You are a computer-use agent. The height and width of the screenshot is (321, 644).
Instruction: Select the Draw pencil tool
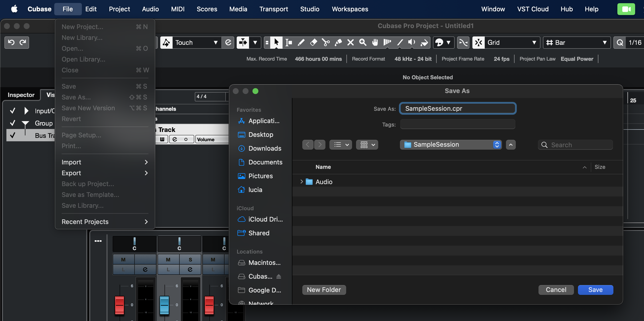click(301, 42)
